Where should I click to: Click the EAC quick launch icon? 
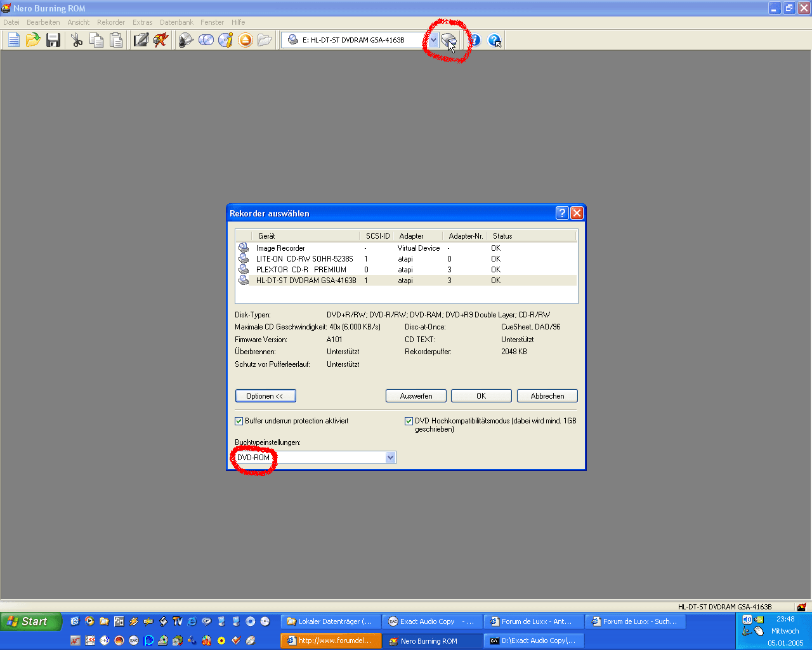(134, 640)
